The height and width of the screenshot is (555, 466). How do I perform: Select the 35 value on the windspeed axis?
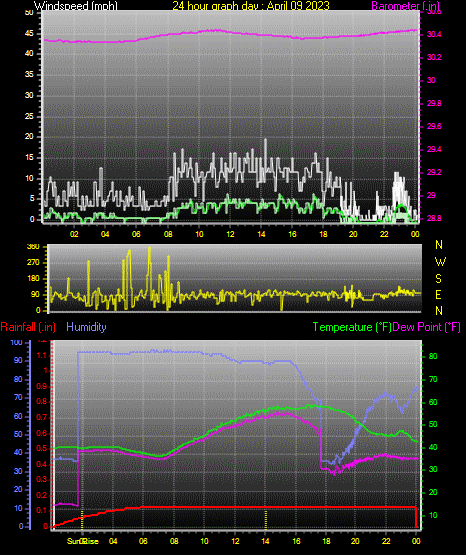29,74
